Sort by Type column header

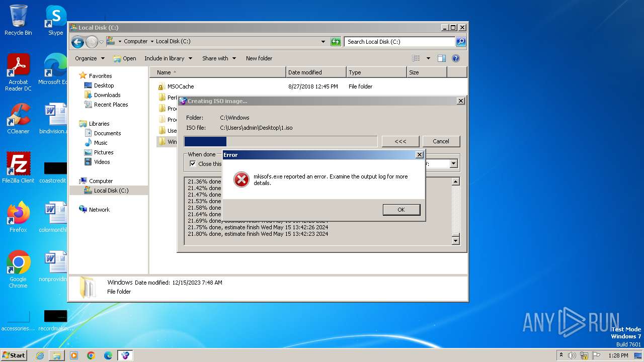click(x=376, y=72)
